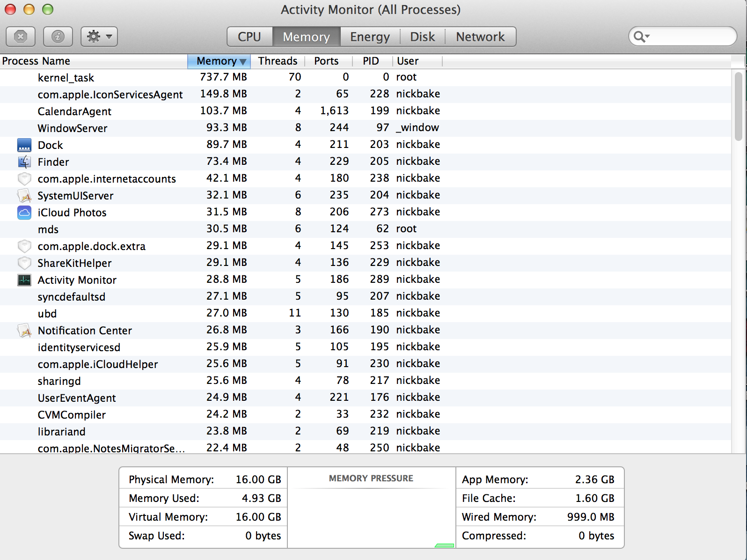
Task: Click the force quit process toolbar icon
Action: click(x=21, y=37)
